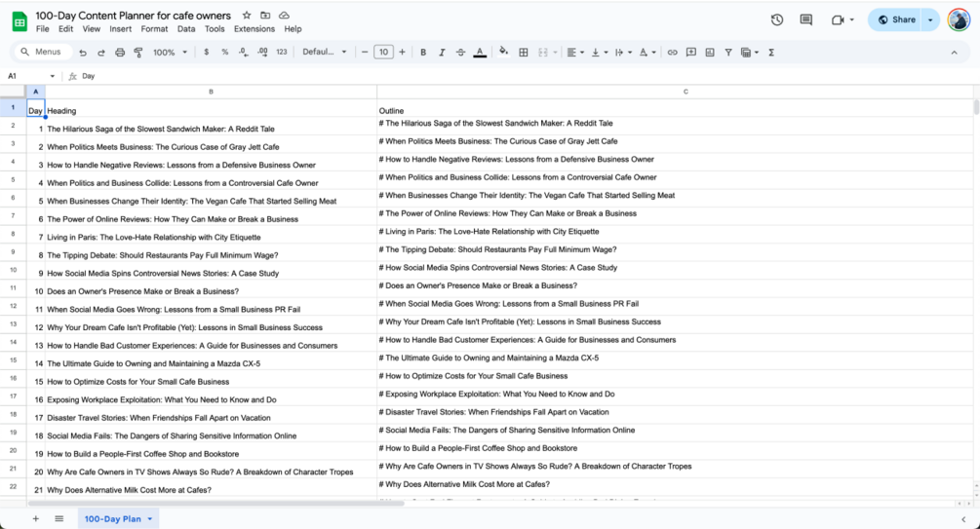The height and width of the screenshot is (529, 980).
Task: Click the merge cells icon
Action: tap(543, 53)
